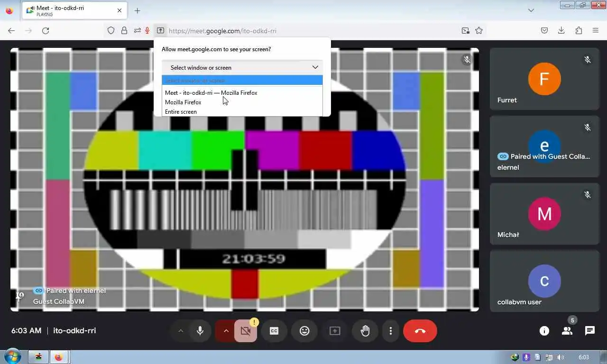Open a new tab
This screenshot has height=364, width=607.
pos(137,10)
